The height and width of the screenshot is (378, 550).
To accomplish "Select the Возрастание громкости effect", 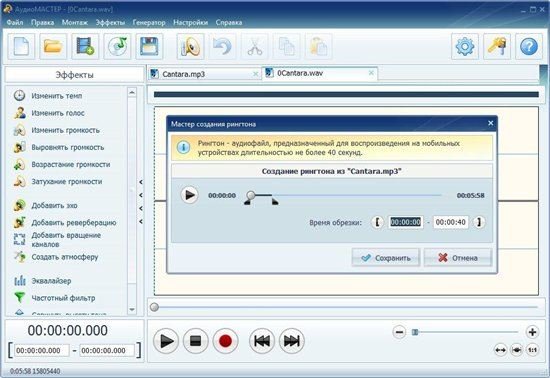I will (x=62, y=164).
